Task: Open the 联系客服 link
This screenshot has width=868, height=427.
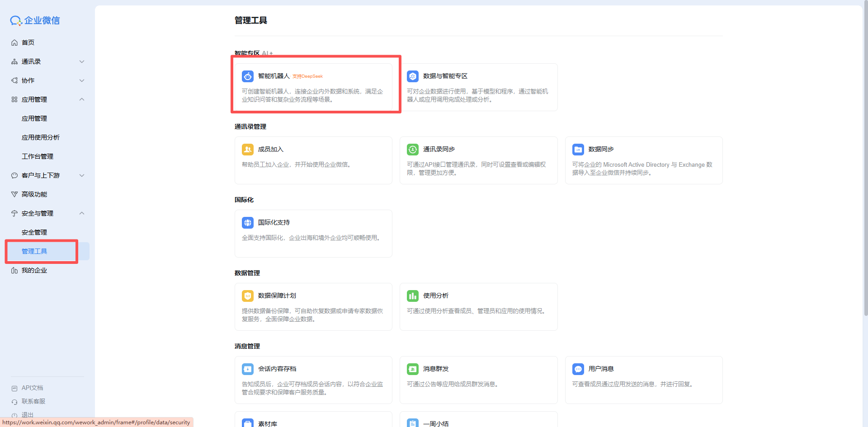Action: [33, 402]
